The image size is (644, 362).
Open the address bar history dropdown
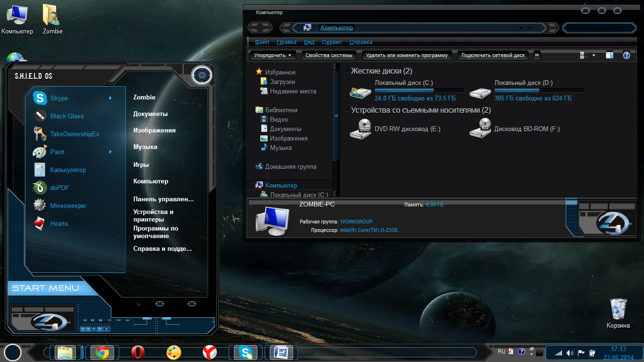[x=520, y=28]
